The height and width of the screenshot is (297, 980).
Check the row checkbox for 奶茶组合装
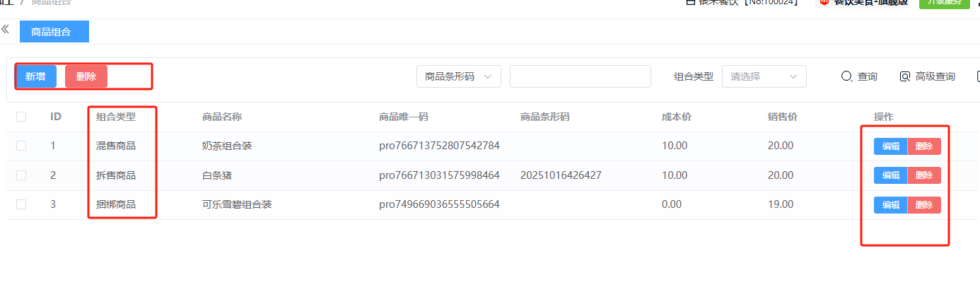click(x=21, y=146)
